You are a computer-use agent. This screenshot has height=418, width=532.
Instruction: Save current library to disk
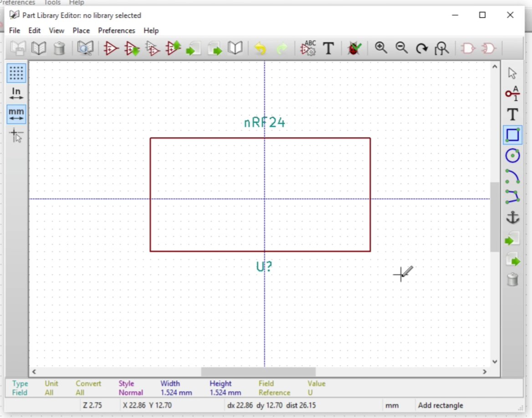pos(18,48)
